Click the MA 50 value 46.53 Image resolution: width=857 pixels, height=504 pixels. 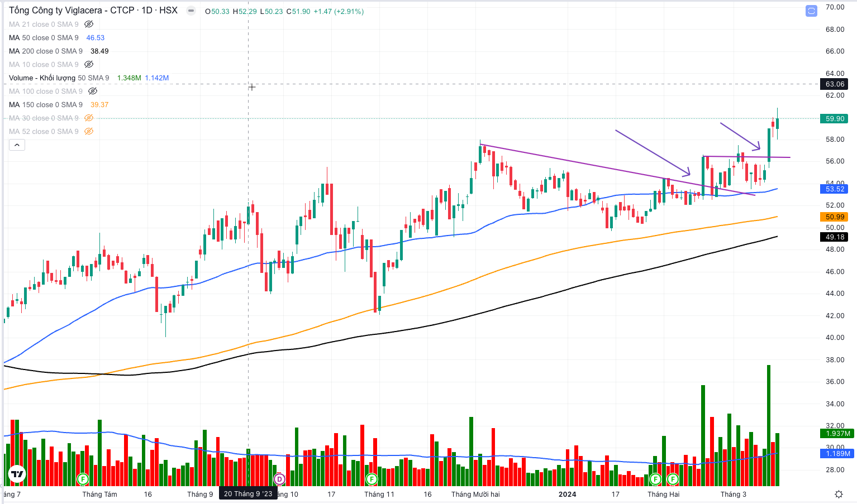pyautogui.click(x=96, y=37)
